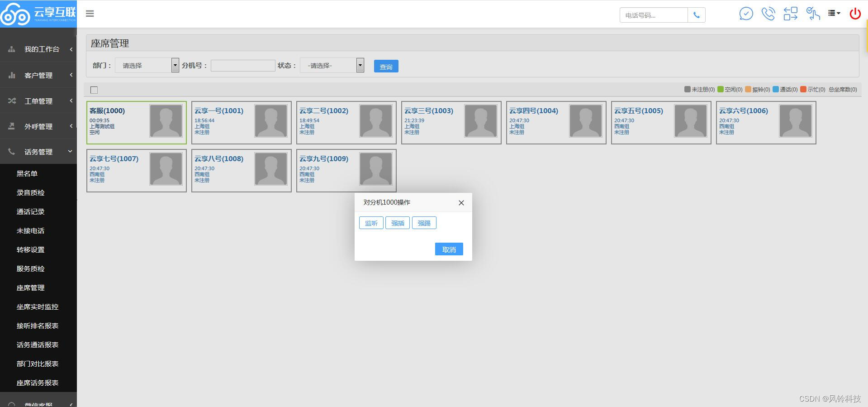Click the 云享九号(1009) agent name
This screenshot has height=407, width=868.
click(324, 158)
